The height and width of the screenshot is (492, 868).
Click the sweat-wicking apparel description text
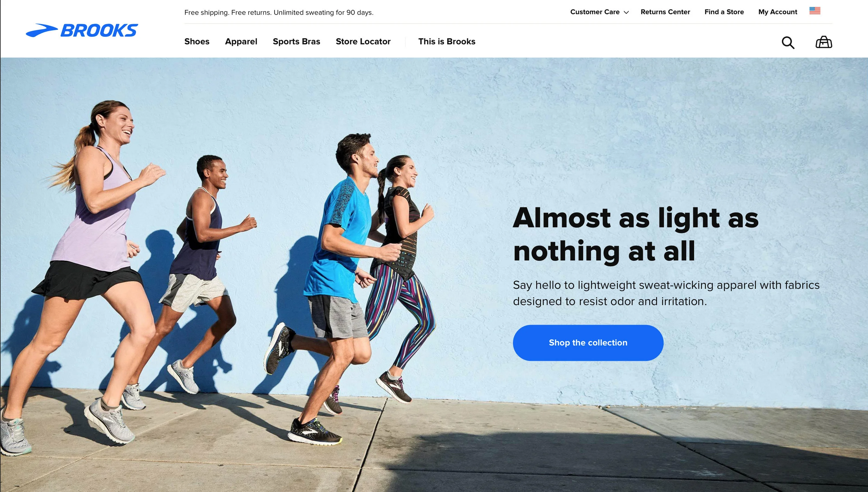click(x=666, y=293)
